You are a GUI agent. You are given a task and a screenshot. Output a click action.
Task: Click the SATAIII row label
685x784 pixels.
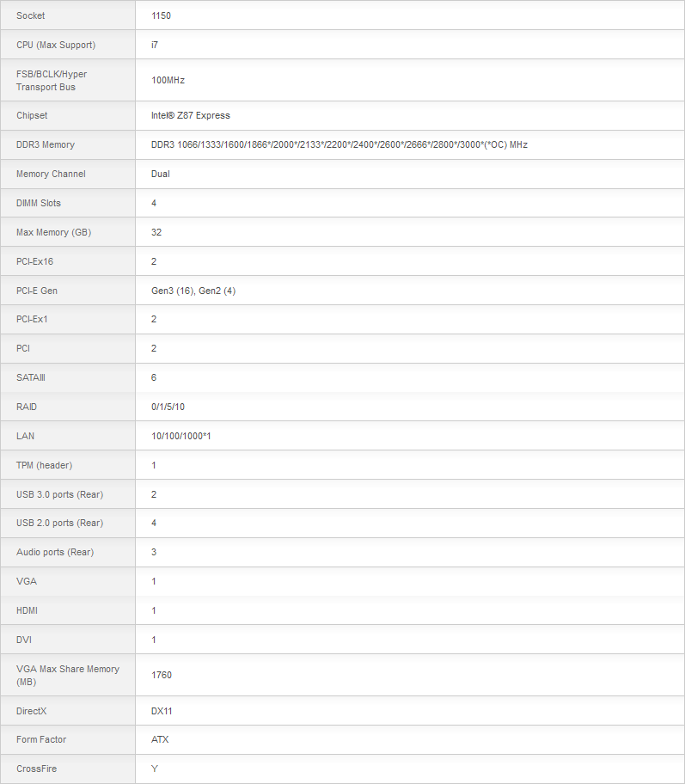(30, 377)
